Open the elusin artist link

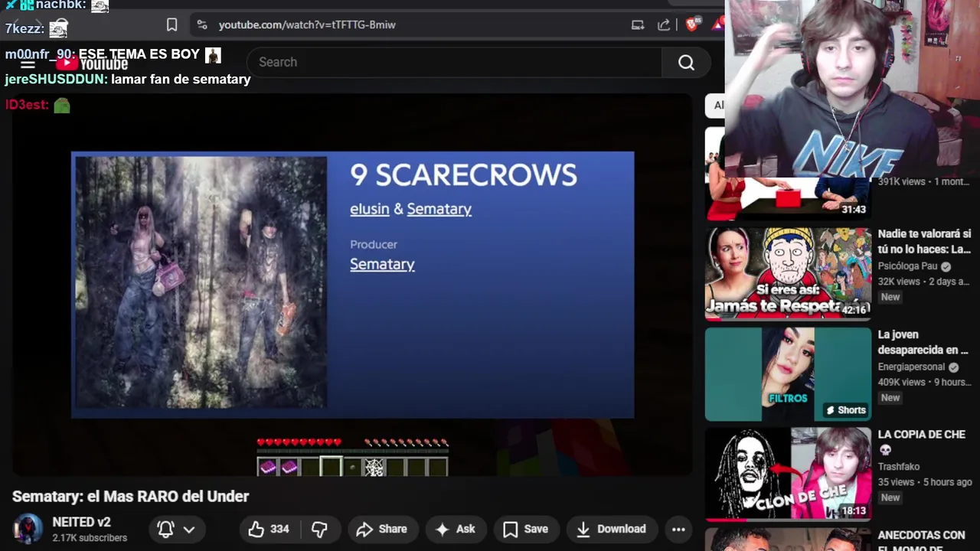pyautogui.click(x=370, y=209)
